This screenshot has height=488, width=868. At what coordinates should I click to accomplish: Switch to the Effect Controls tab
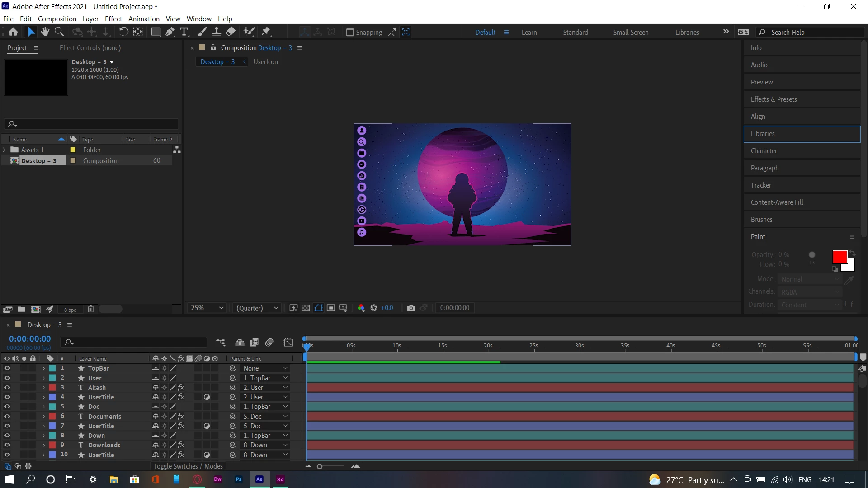(x=90, y=47)
